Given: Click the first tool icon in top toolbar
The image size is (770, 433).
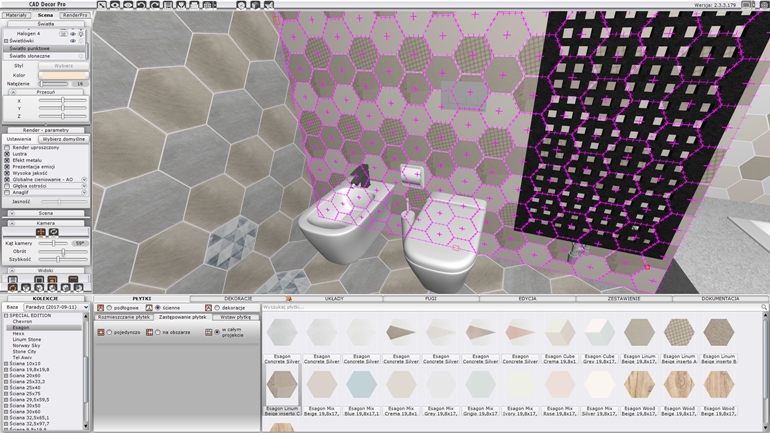Looking at the screenshot, I should [x=102, y=5].
